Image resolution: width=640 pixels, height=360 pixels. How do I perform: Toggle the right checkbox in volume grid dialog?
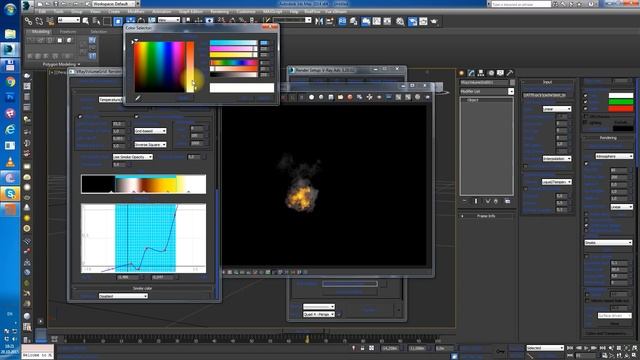pos(136,117)
